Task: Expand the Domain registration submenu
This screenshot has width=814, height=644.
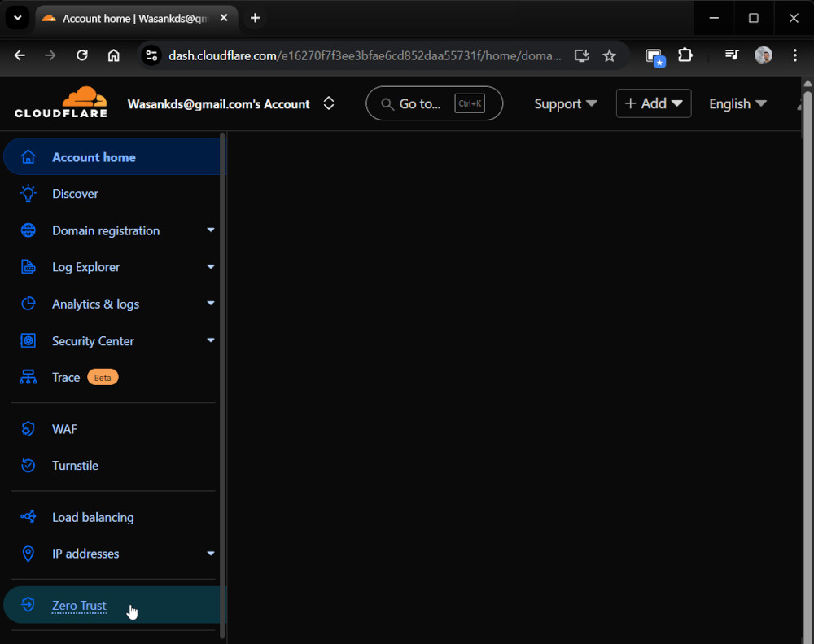Action: 210,230
